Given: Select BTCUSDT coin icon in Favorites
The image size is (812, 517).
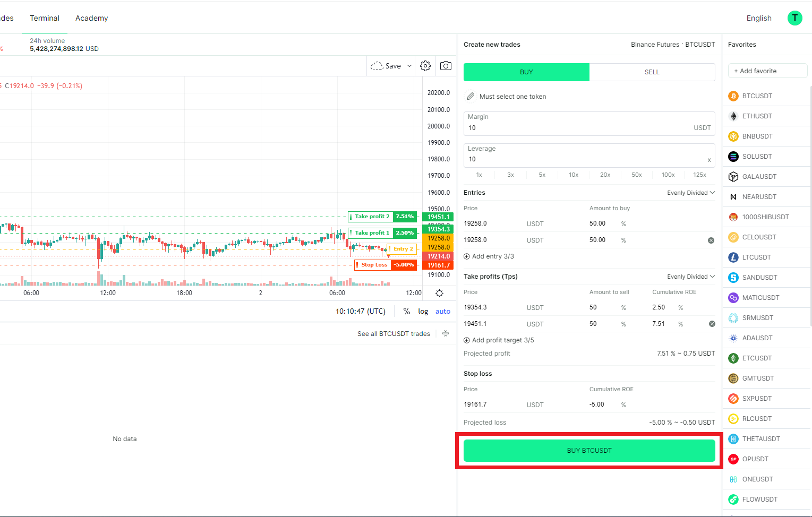Looking at the screenshot, I should click(x=733, y=96).
